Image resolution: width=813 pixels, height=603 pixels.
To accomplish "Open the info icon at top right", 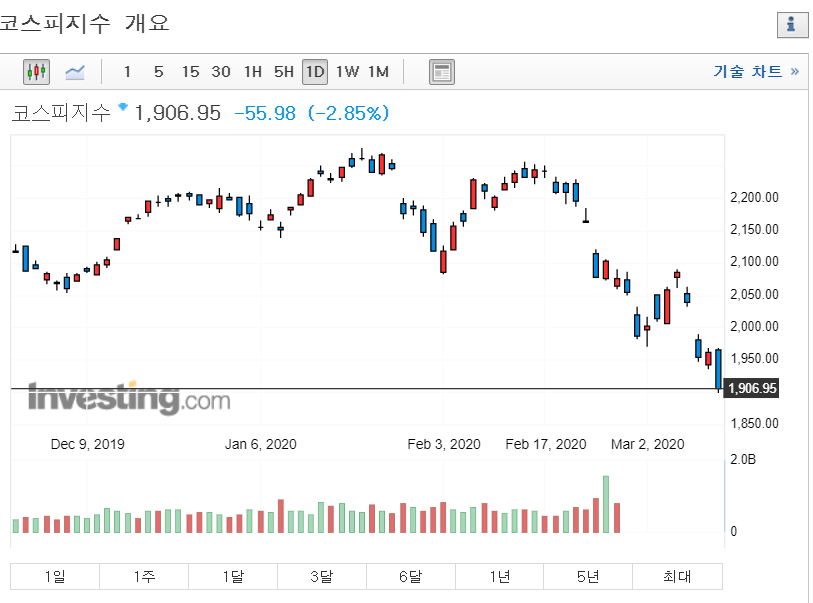I will [x=792, y=24].
